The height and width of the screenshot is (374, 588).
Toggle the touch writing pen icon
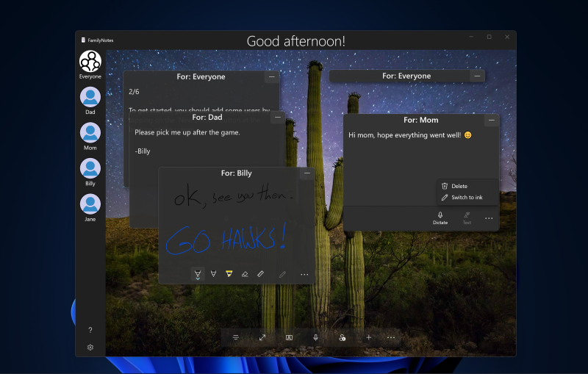pos(282,274)
